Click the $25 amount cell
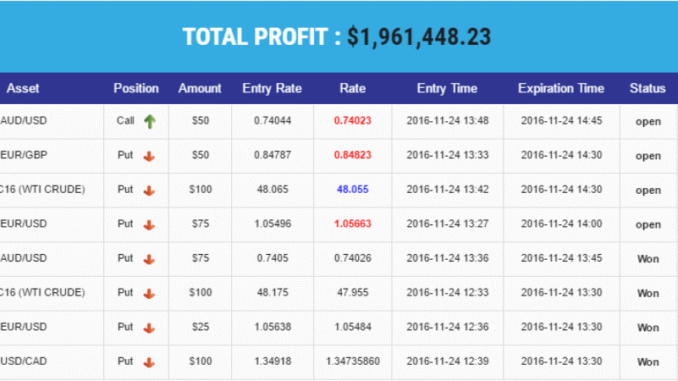 200,327
